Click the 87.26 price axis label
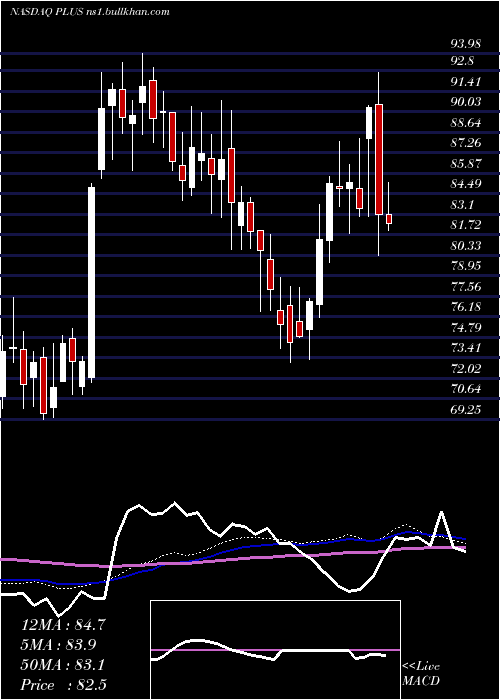 coord(466,143)
